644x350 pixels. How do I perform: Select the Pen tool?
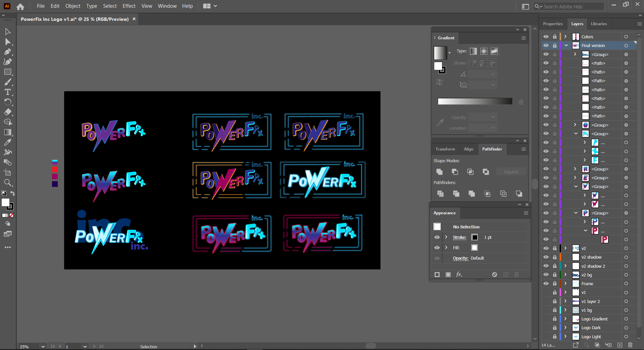coord(8,52)
